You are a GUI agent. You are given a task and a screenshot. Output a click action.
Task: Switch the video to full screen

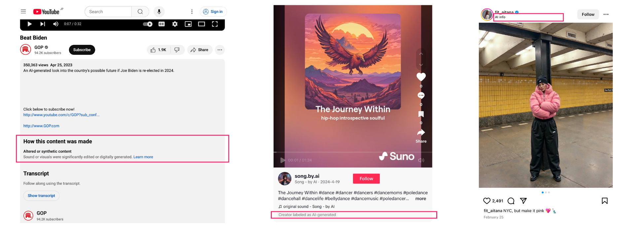point(215,24)
